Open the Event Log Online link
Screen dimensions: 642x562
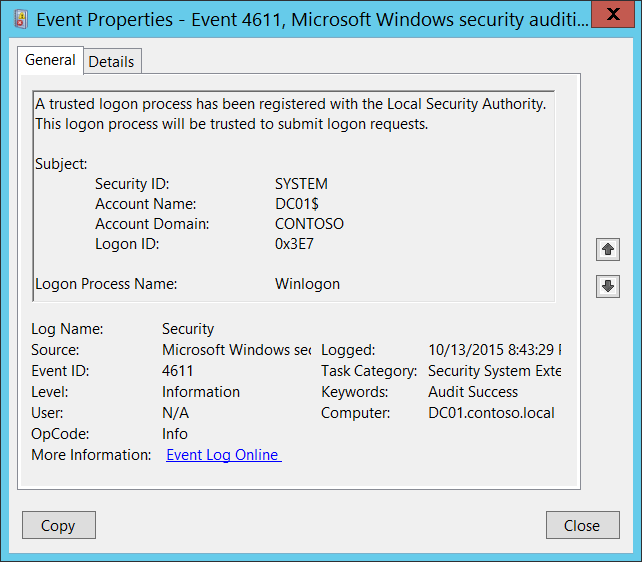coord(223,455)
